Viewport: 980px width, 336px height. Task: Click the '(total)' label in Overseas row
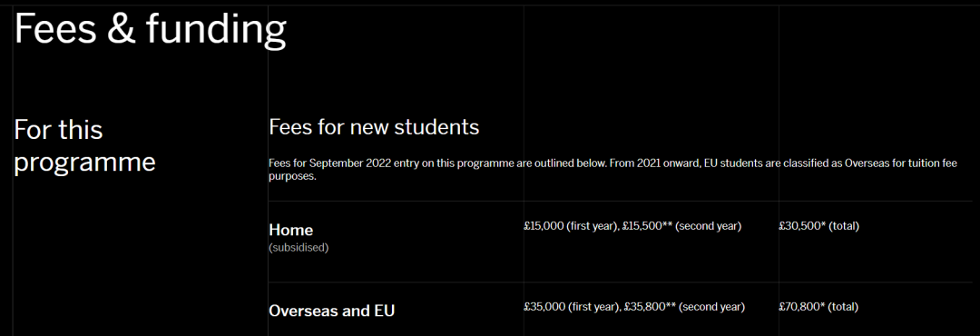tap(845, 307)
